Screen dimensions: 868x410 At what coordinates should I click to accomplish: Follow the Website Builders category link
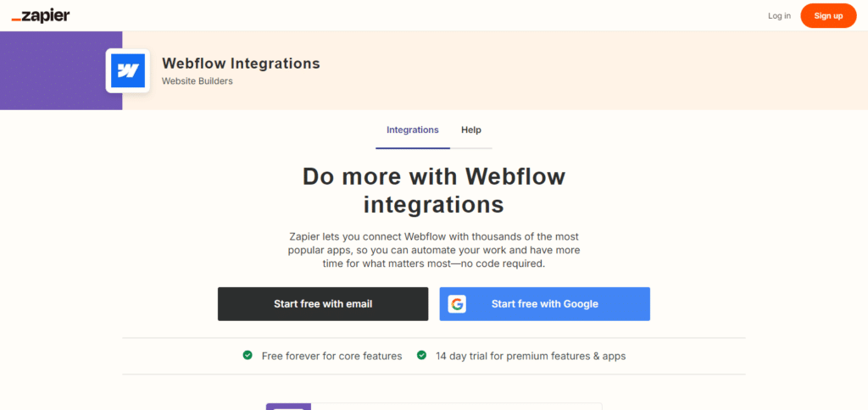pyautogui.click(x=197, y=81)
